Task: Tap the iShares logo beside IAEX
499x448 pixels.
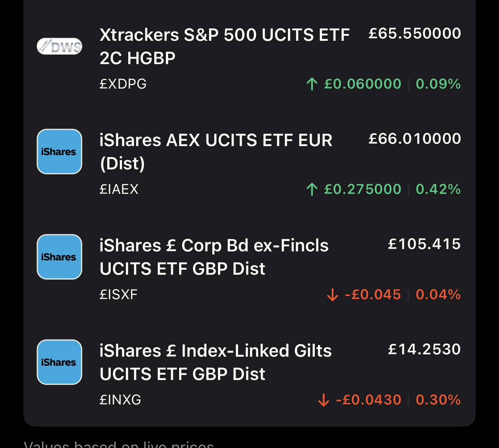Action: click(59, 152)
